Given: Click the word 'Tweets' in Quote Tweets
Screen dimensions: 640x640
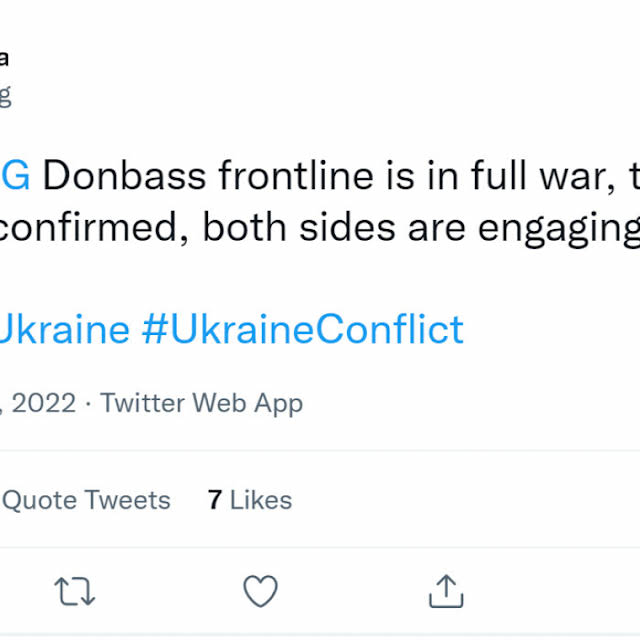Looking at the screenshot, I should click(128, 500).
